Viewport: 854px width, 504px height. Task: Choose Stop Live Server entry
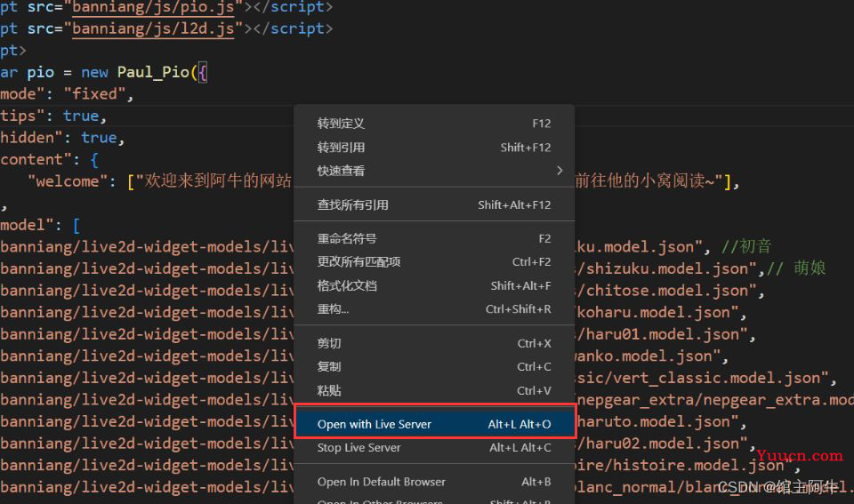pyautogui.click(x=434, y=448)
